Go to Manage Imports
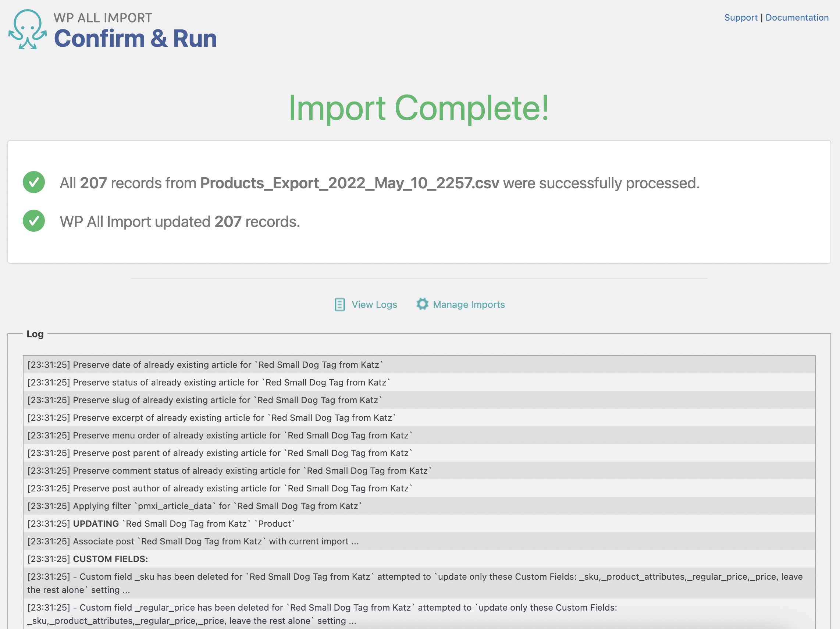The height and width of the screenshot is (629, 840). point(469,305)
